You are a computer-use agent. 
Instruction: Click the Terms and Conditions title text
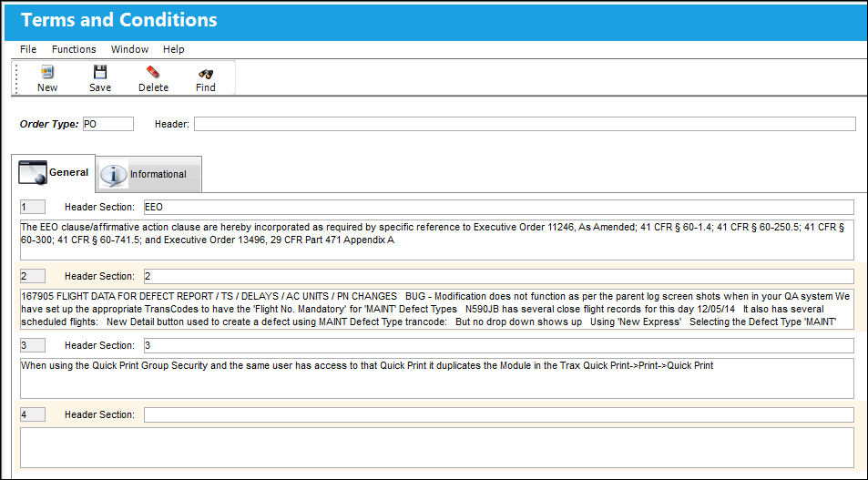pos(119,20)
